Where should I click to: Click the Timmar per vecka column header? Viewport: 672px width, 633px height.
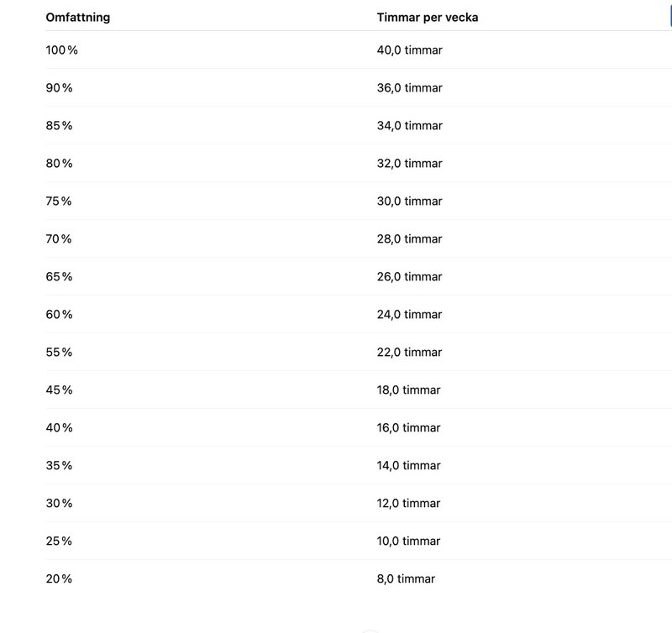[428, 18]
